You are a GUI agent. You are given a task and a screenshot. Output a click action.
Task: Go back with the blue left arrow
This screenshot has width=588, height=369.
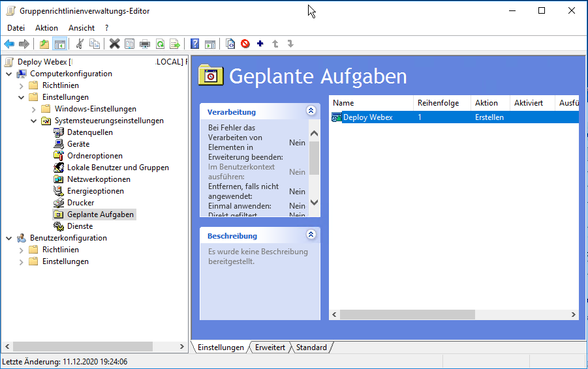(9, 44)
